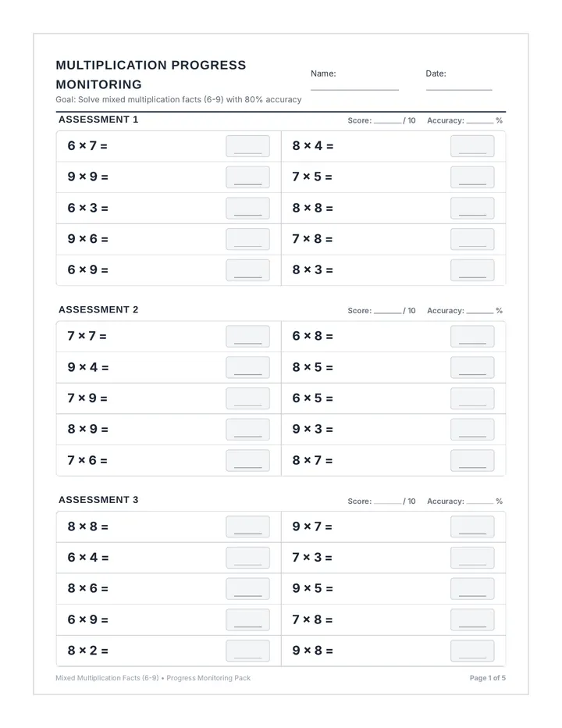Click Assessment 3 Score blank
Image resolution: width=562 pixels, height=728 pixels.
(387, 502)
